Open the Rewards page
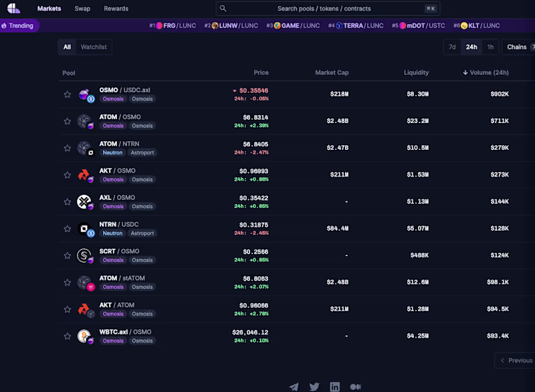The height and width of the screenshot is (392, 535). (116, 9)
